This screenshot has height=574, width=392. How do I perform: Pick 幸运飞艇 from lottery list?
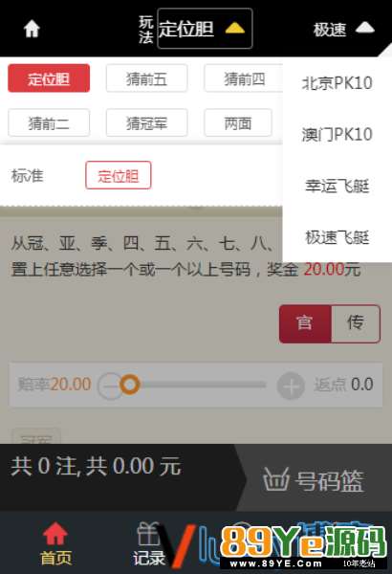[338, 186]
